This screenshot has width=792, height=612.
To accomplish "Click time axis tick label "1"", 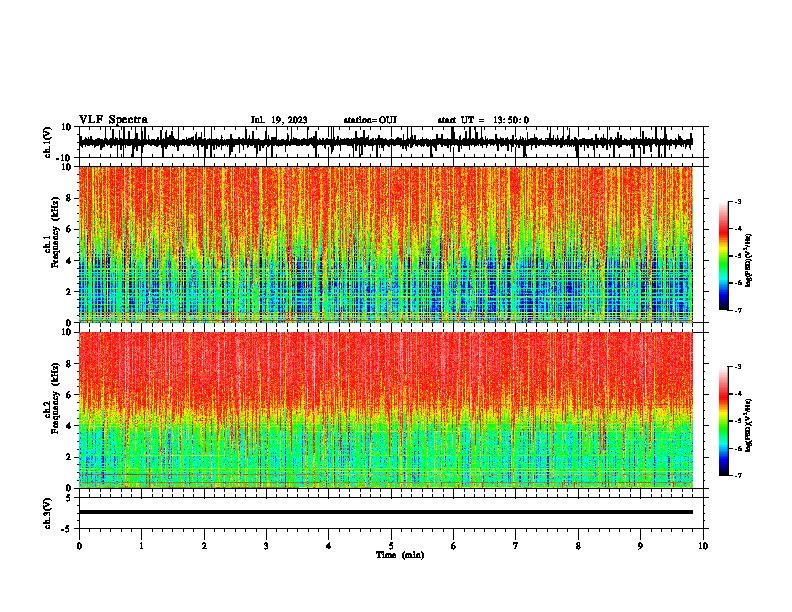I will tap(141, 546).
